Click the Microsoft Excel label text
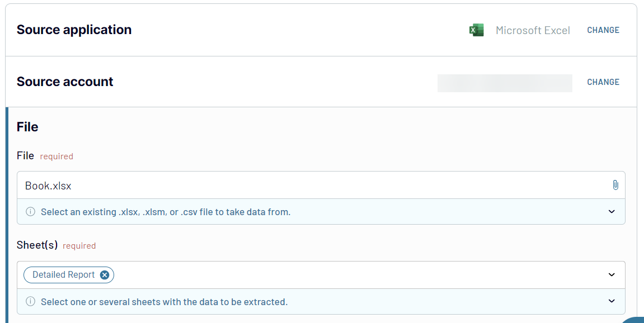Screen dimensions: 644x323 pos(533,31)
